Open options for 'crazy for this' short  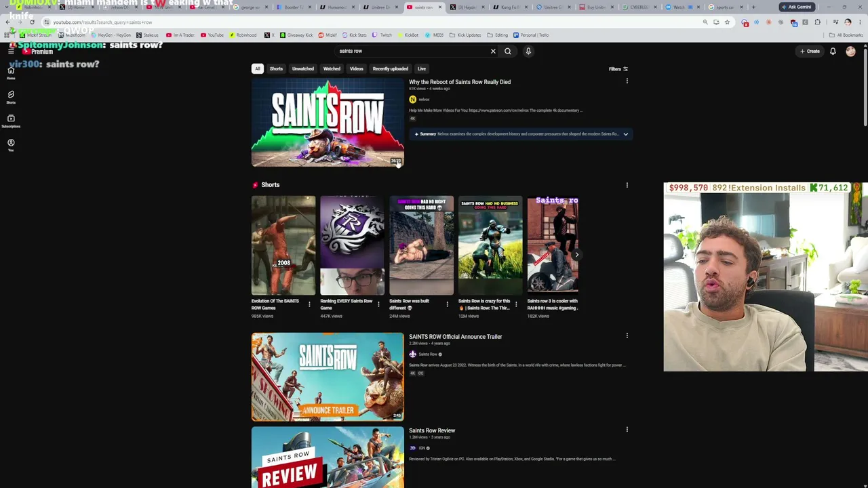click(x=516, y=304)
